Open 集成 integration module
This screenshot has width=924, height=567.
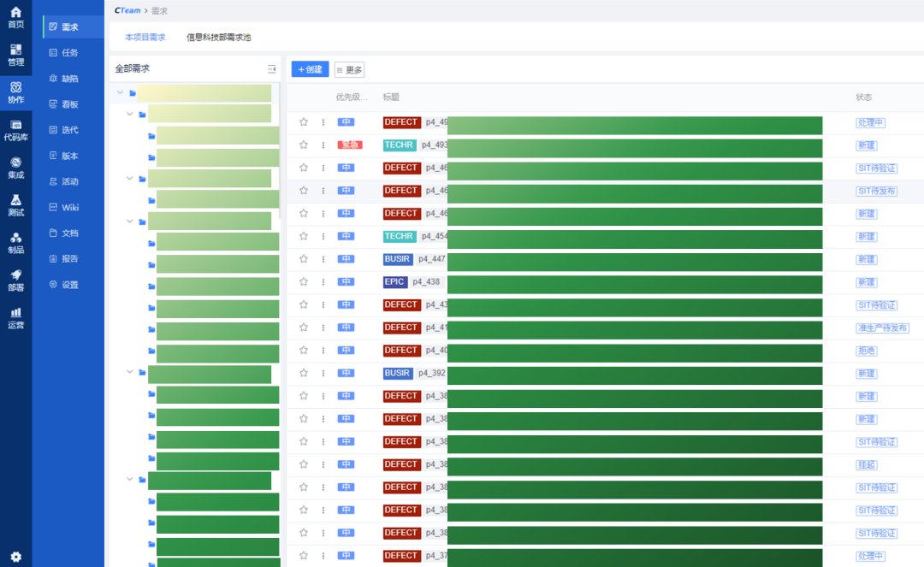pos(16,168)
